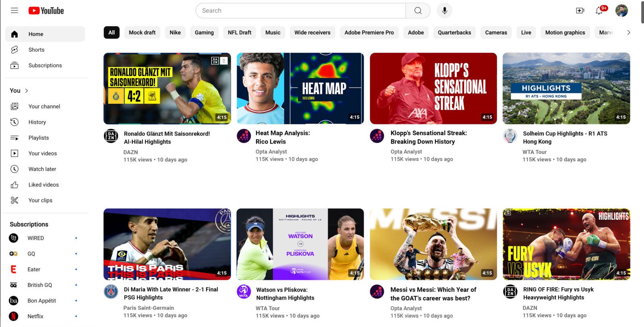The image size is (644, 327).
Task: Select the Music filter chip
Action: point(273,33)
